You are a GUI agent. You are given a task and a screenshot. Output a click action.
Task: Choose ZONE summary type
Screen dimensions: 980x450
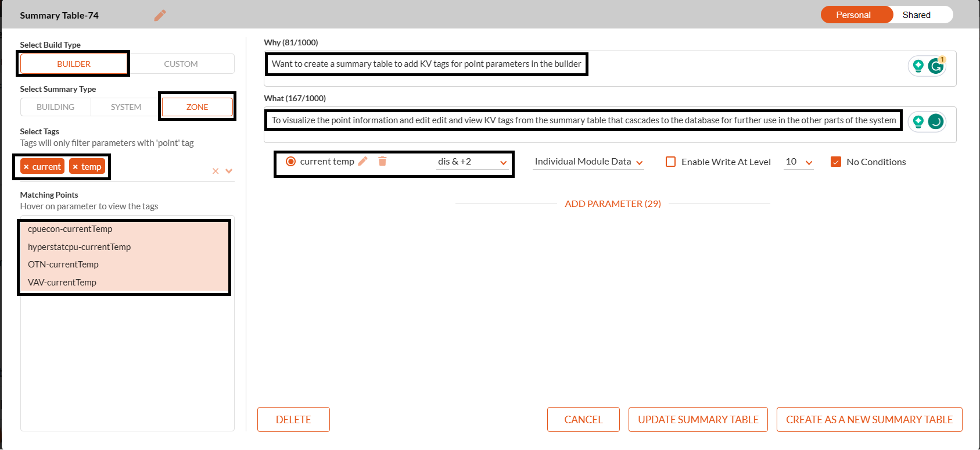pyautogui.click(x=198, y=107)
